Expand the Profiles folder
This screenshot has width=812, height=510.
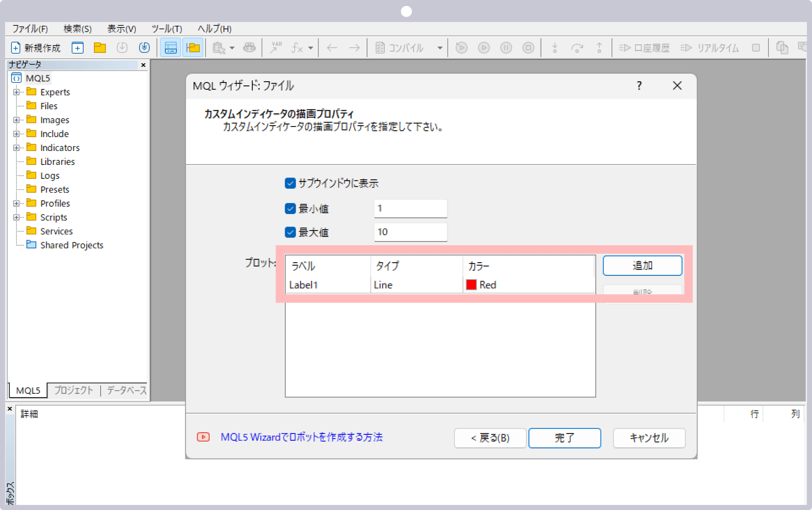[16, 203]
